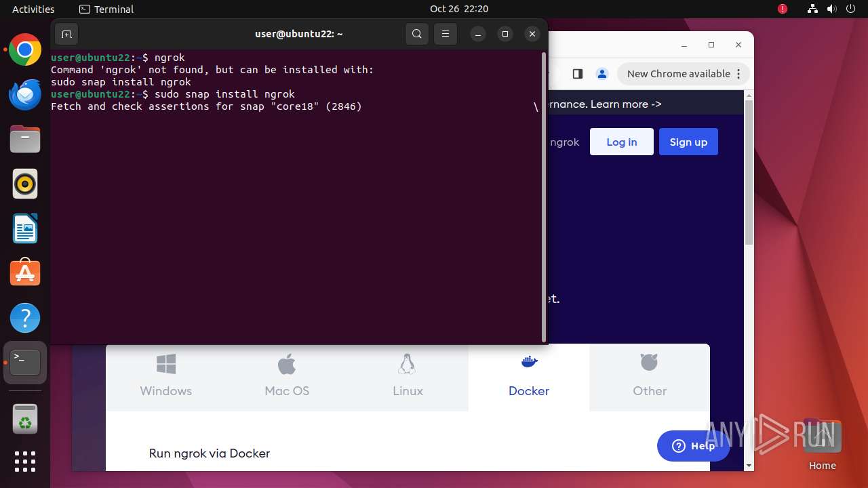Click the Chrome side panel icon
This screenshot has height=488, width=868.
pyautogui.click(x=578, y=74)
